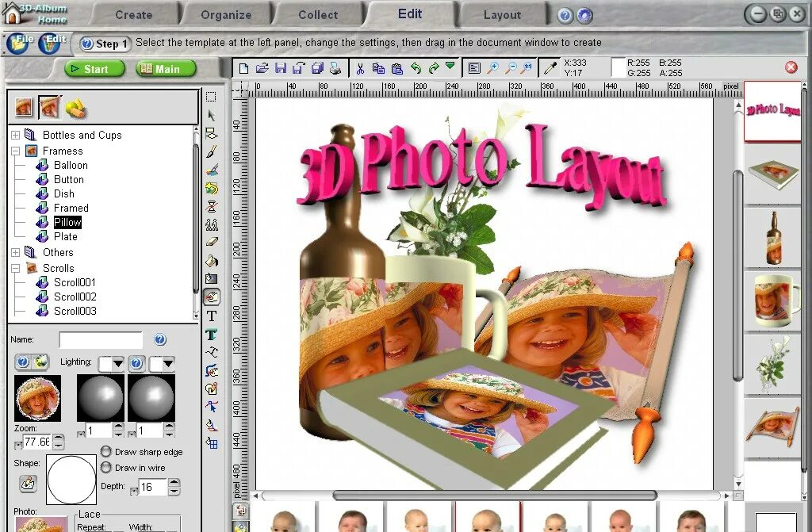Open the green down-arrow toolbar dropdown
Viewport: 812px width, 532px height.
click(x=450, y=67)
